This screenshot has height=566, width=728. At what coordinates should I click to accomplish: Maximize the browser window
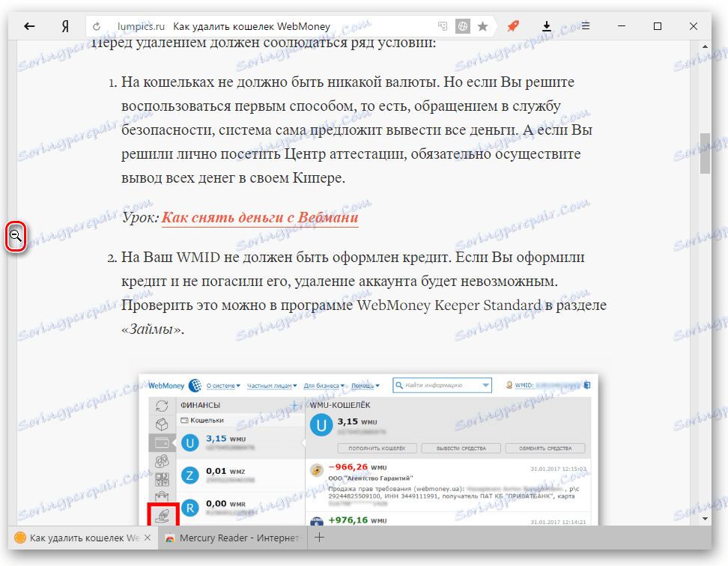tap(658, 26)
